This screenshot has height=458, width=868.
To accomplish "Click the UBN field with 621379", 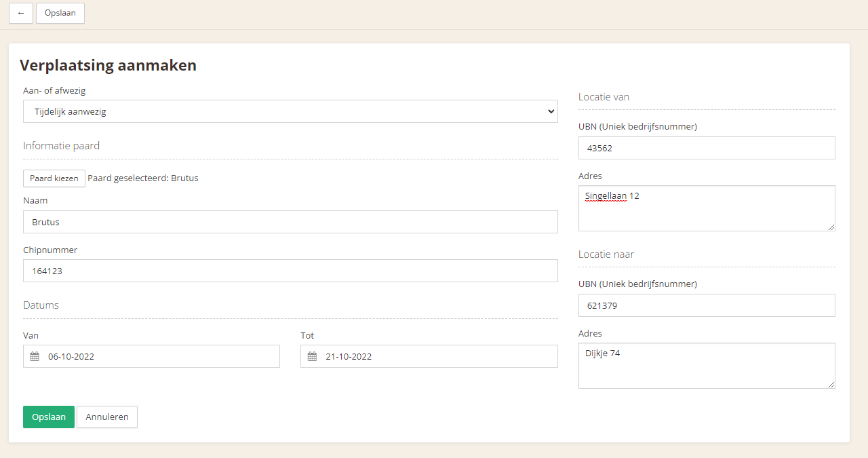I will click(x=707, y=305).
